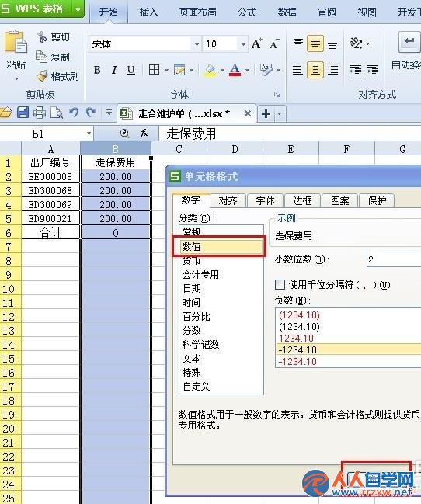This screenshot has width=421, height=504.
Task: Open a new document tab with plus button
Action: coord(266,113)
